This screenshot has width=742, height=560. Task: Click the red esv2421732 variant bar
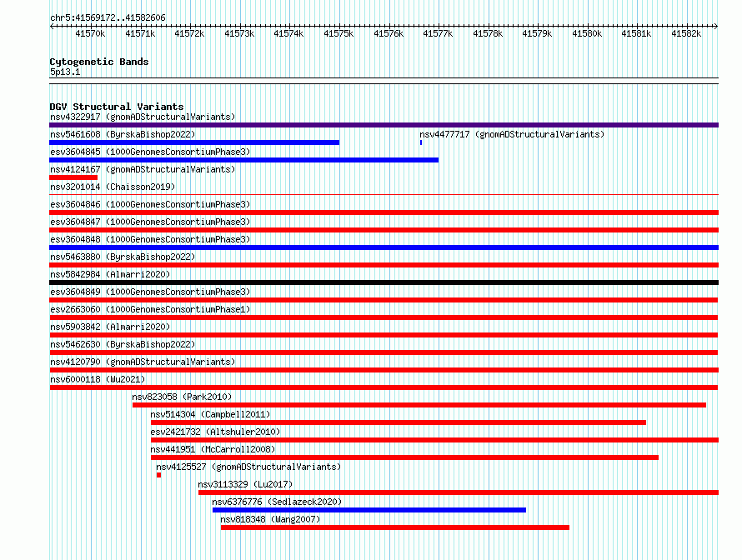point(435,440)
